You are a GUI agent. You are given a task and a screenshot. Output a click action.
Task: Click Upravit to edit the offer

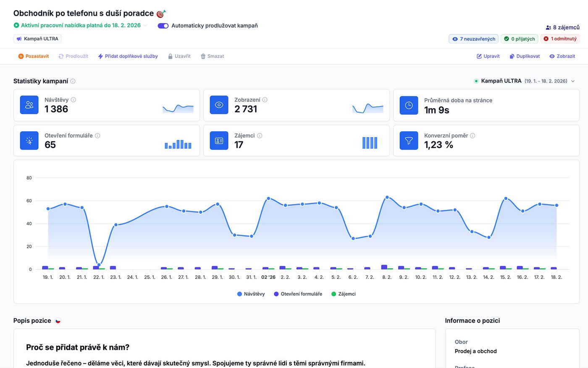[x=488, y=56]
